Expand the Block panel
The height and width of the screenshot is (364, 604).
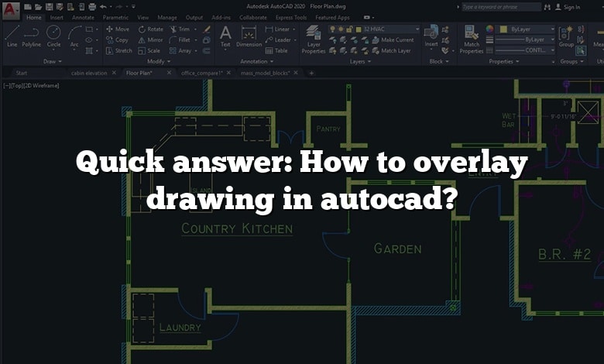439,62
